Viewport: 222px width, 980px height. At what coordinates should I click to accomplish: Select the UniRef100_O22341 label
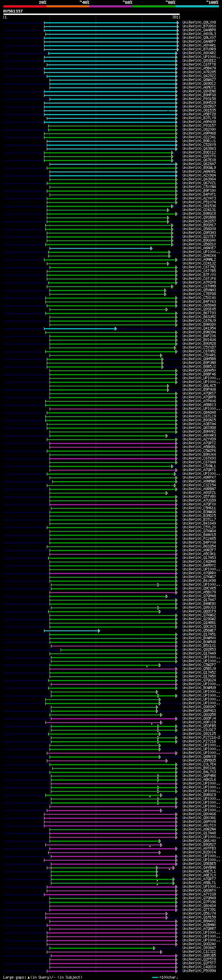199,137
